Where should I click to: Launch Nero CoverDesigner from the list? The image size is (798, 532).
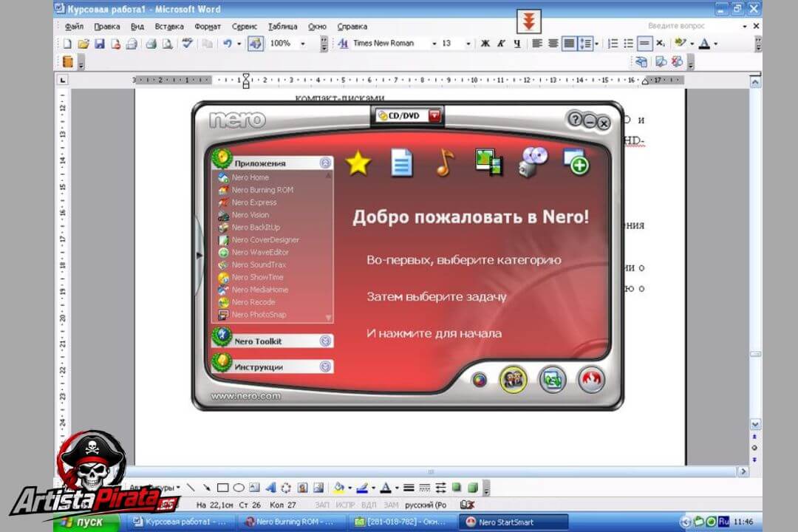tap(266, 240)
